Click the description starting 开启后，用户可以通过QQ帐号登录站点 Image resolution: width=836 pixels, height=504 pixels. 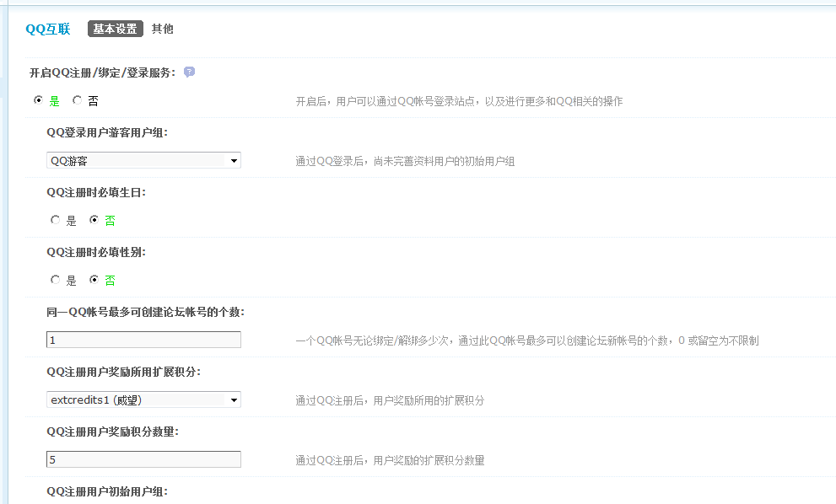coord(459,101)
